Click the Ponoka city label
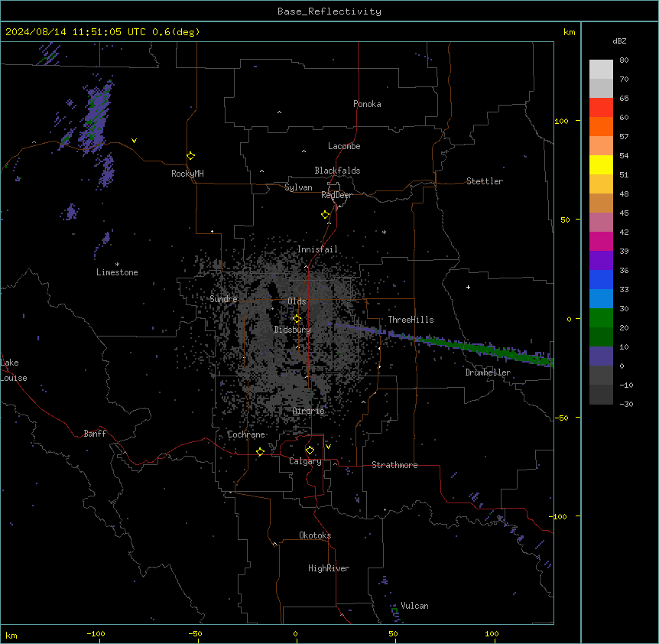This screenshot has width=659, height=644. [367, 104]
